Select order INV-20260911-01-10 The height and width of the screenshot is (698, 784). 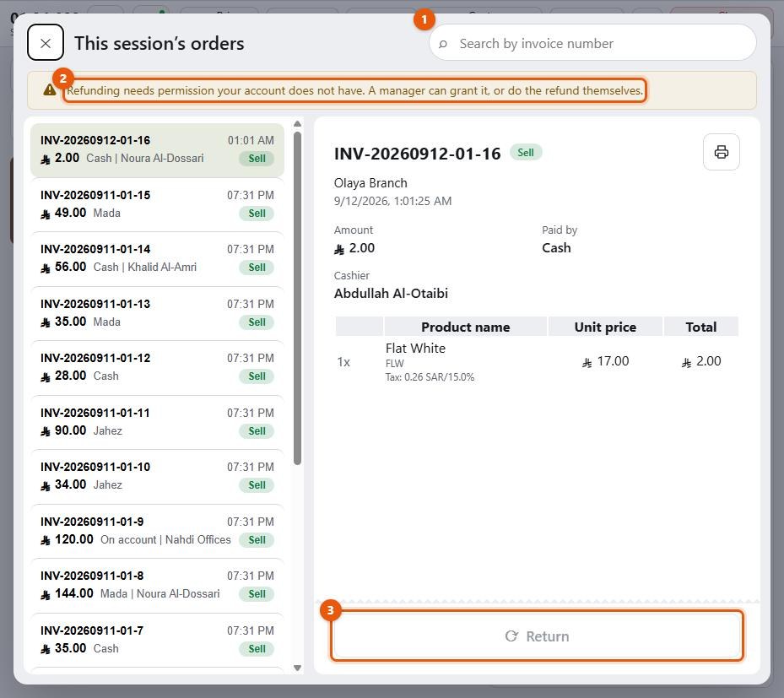tap(157, 476)
